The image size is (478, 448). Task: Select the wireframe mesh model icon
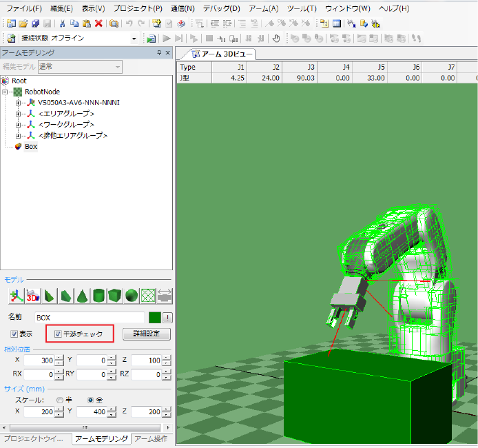147,296
